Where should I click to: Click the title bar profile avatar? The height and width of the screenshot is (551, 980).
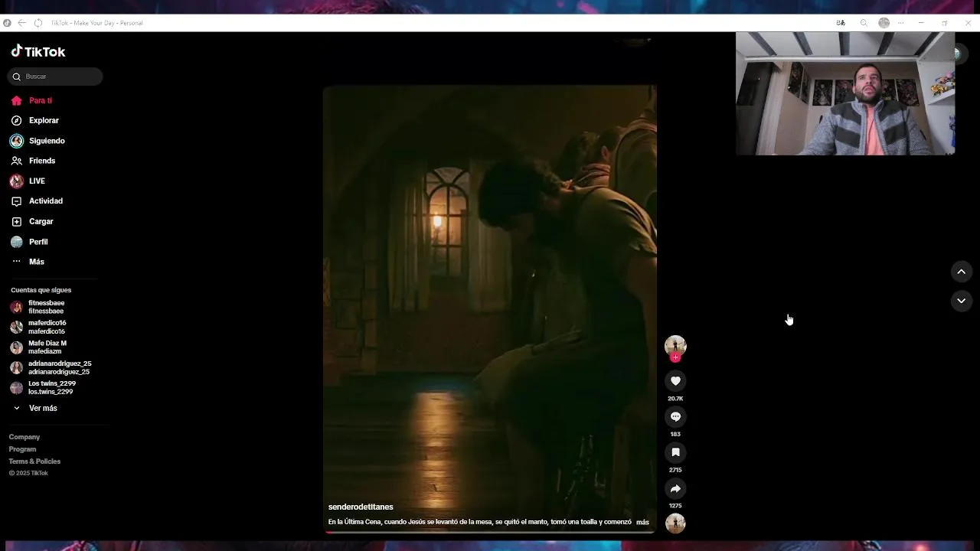tap(884, 23)
